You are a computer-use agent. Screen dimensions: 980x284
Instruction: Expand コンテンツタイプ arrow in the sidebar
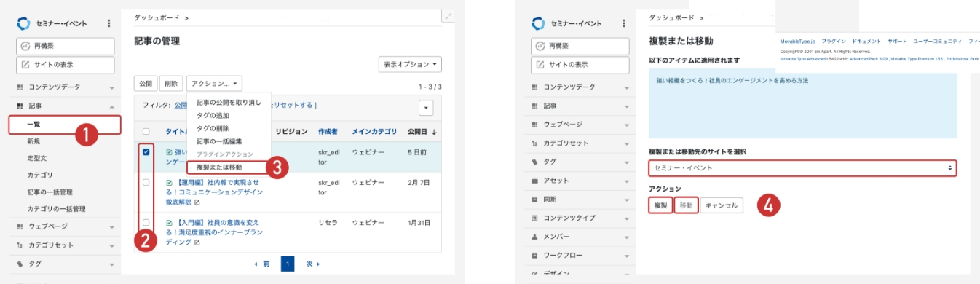click(627, 219)
